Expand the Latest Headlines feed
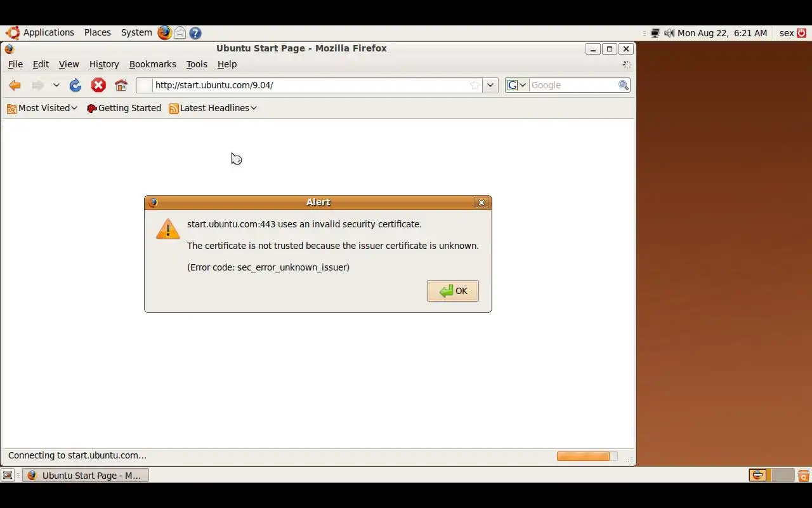812x508 pixels. (213, 108)
